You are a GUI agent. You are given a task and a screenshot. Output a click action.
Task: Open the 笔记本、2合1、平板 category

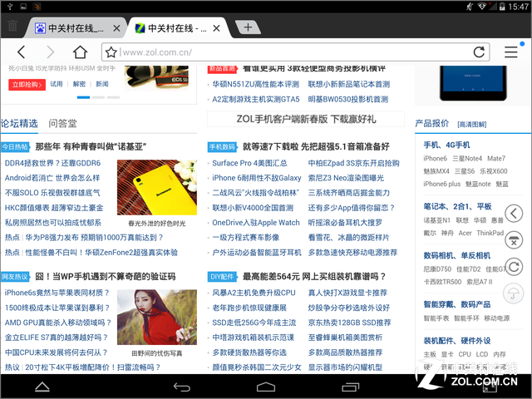pyautogui.click(x=457, y=206)
